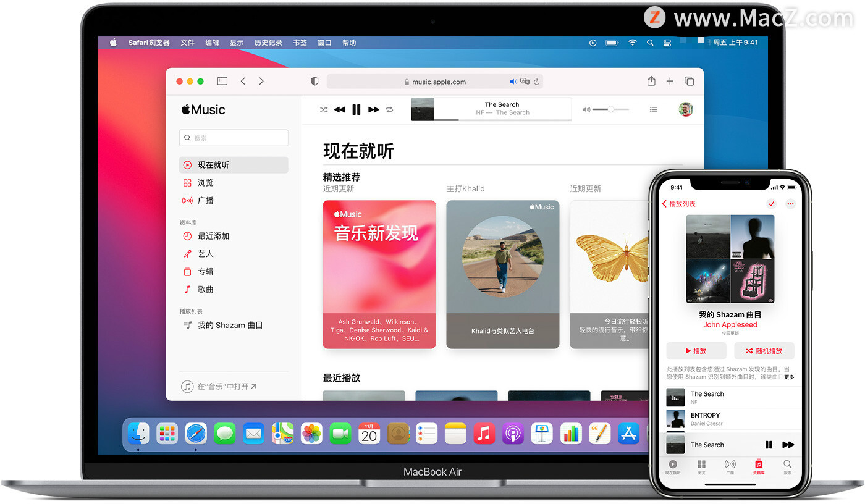The height and width of the screenshot is (504, 865).
Task: Show Safari tab overview icon
Action: click(x=690, y=81)
